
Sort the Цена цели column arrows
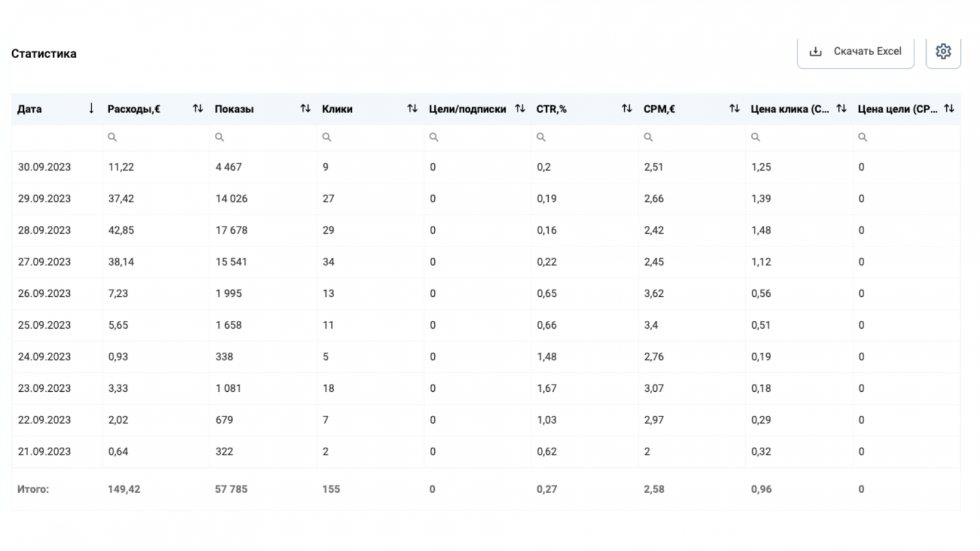click(949, 108)
